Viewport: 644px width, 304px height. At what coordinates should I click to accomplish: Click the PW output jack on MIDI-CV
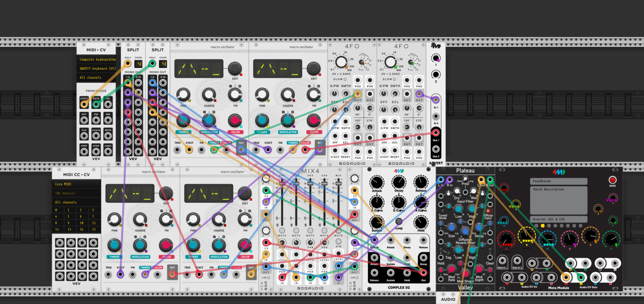coord(96,120)
